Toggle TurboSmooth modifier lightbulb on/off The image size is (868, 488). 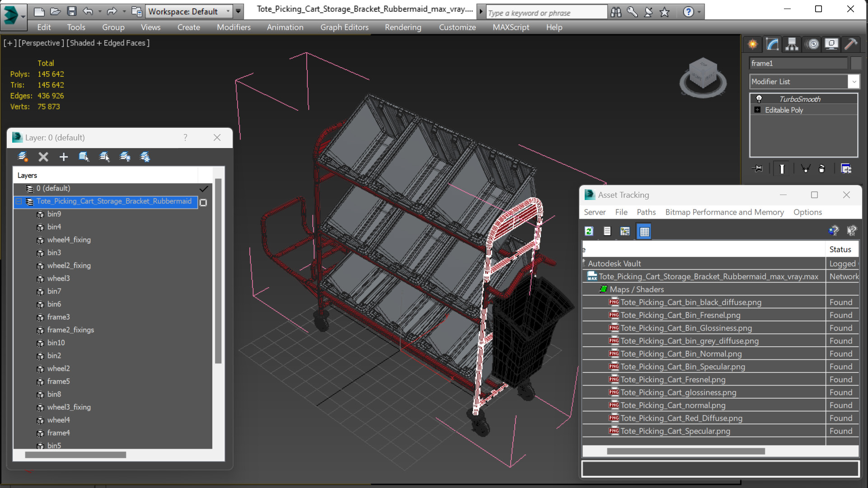[759, 99]
